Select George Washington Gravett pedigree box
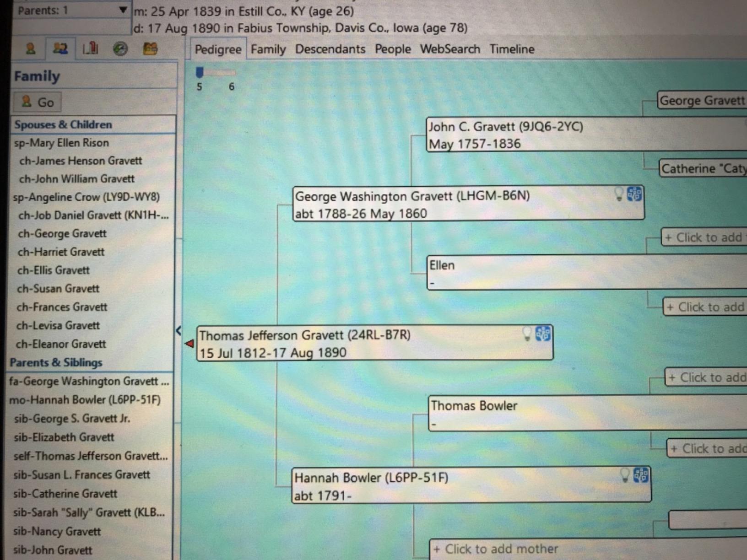The image size is (747, 560). [468, 204]
